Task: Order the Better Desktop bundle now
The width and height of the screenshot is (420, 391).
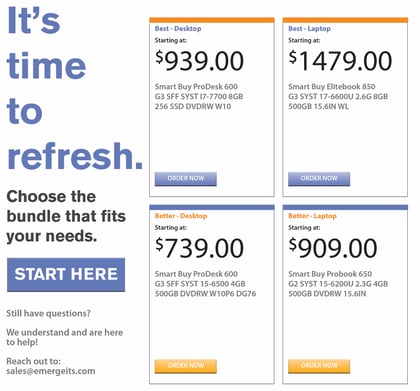Action: 186,366
